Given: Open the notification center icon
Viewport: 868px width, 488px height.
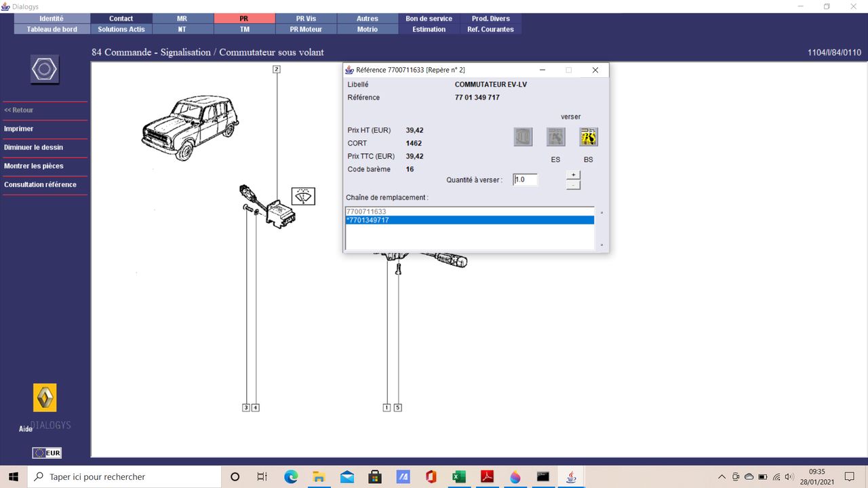Looking at the screenshot, I should tap(850, 476).
